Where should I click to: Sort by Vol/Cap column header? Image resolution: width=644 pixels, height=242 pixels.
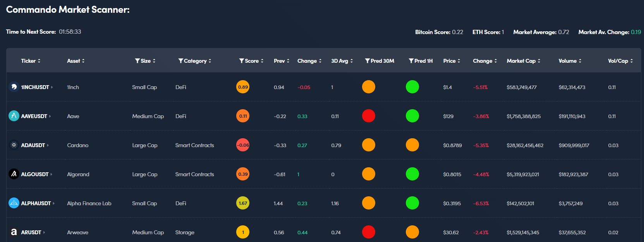pos(620,61)
